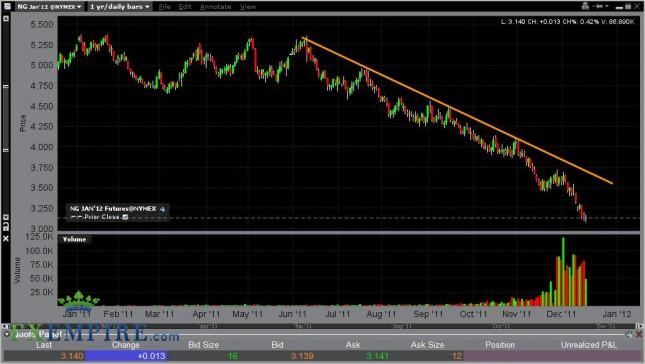
Task: Click the Jan '12 label on time axis
Action: point(617,314)
